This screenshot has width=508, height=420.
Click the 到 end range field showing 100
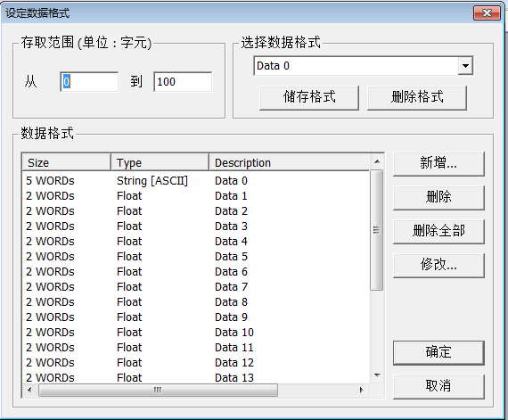[183, 82]
